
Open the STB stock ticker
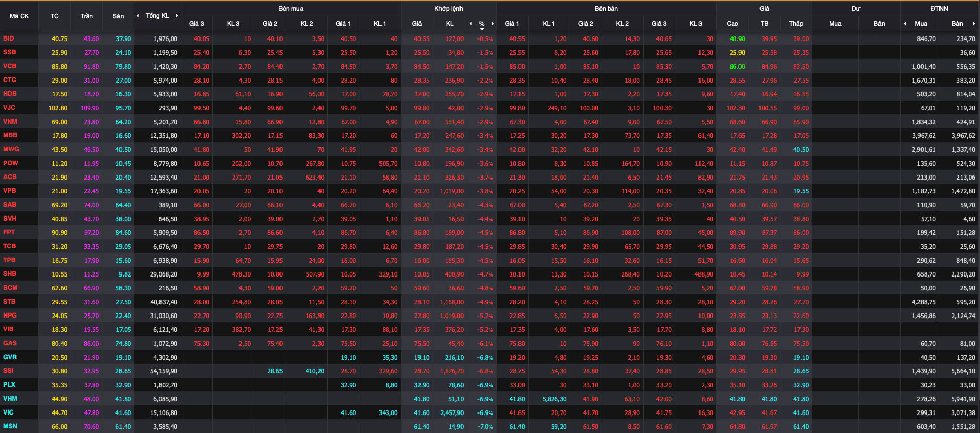click(x=9, y=302)
